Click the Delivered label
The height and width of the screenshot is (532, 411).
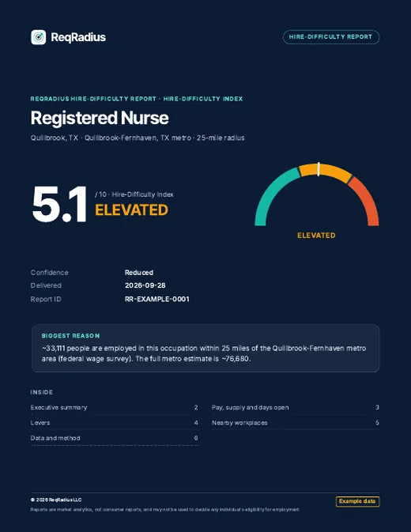pyautogui.click(x=46, y=285)
